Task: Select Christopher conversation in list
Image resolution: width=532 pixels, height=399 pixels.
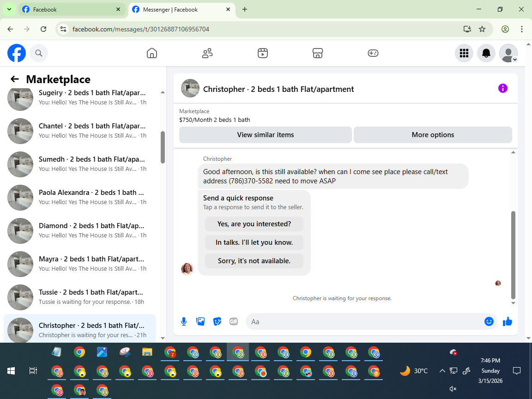Action: (x=80, y=328)
